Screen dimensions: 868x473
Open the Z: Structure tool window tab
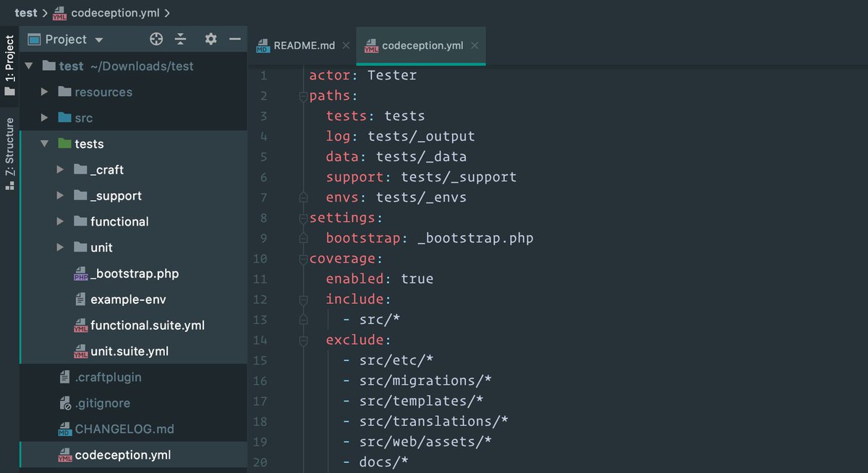9,153
